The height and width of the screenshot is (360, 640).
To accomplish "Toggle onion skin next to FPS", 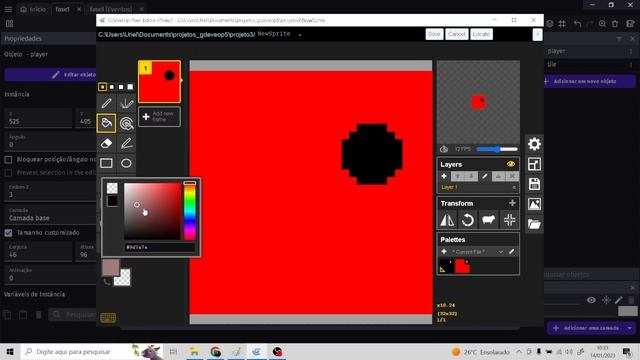I will click(x=444, y=149).
